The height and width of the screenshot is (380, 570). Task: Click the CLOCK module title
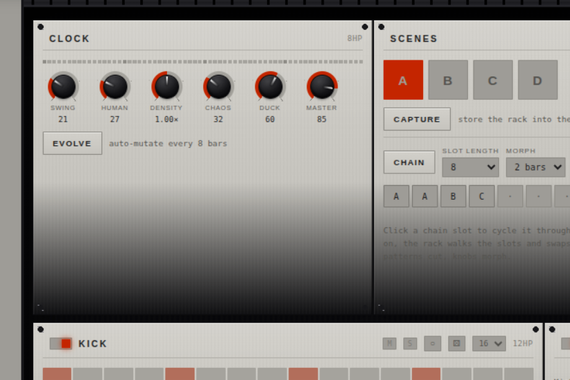tap(69, 39)
